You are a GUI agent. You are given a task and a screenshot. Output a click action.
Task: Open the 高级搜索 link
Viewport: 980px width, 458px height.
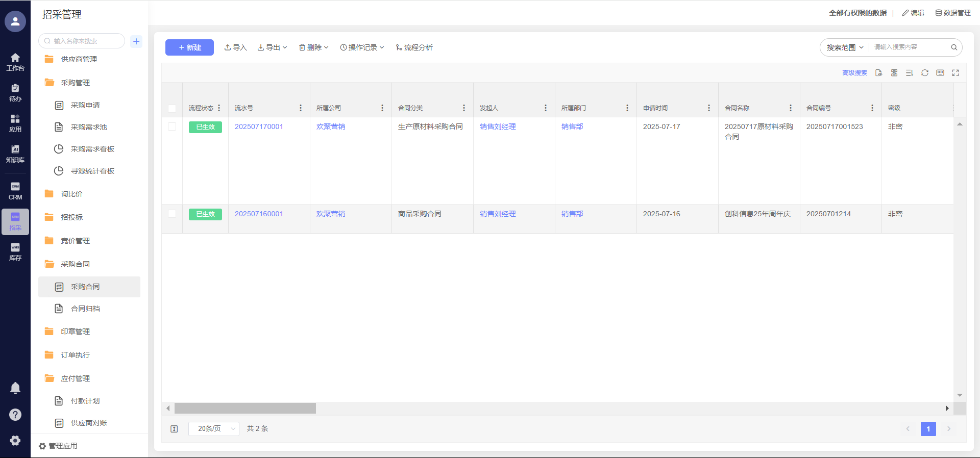[x=854, y=73]
